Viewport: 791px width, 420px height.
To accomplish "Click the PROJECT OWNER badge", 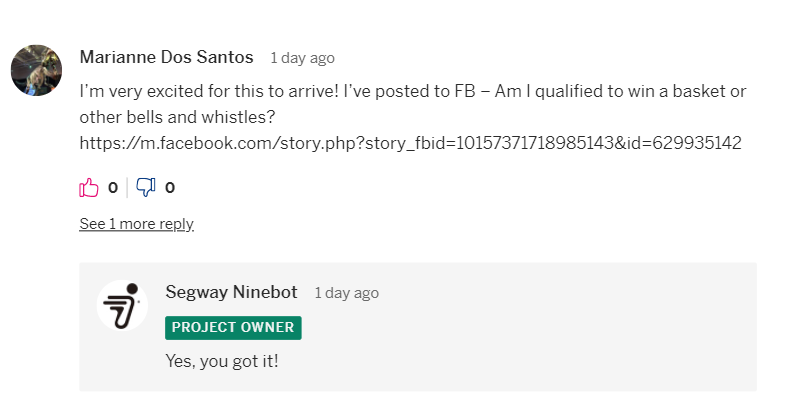I will [233, 328].
